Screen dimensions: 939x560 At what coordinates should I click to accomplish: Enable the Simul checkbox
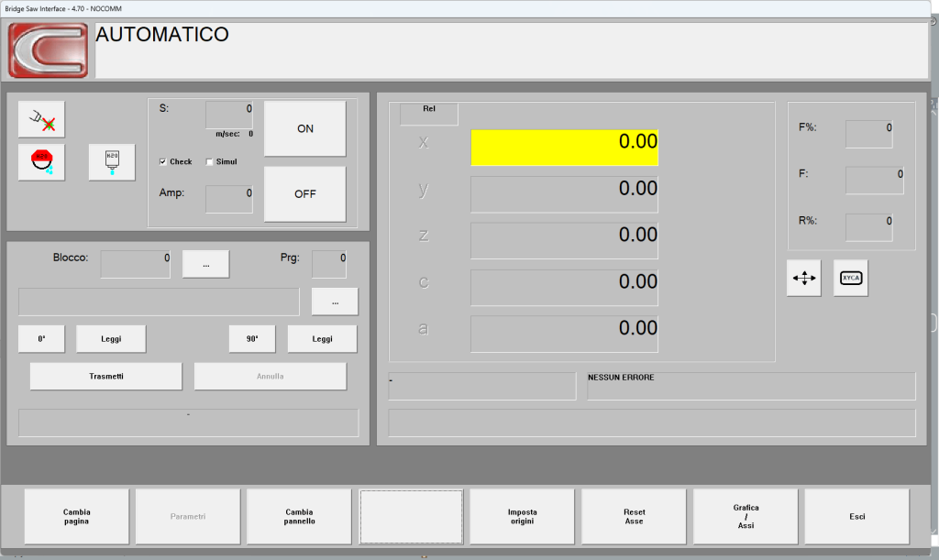point(209,161)
